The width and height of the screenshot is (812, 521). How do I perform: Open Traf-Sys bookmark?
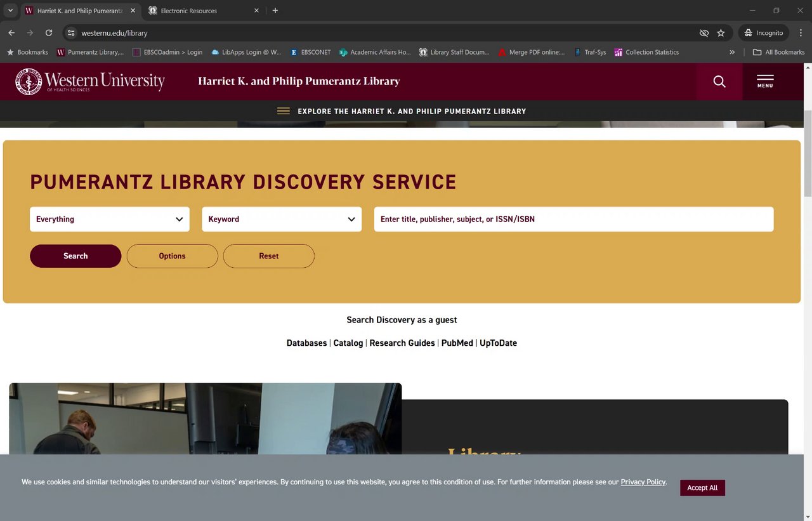coord(590,52)
